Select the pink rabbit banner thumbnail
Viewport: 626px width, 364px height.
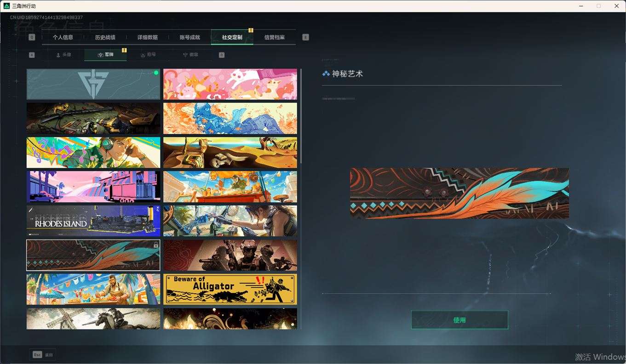(230, 84)
